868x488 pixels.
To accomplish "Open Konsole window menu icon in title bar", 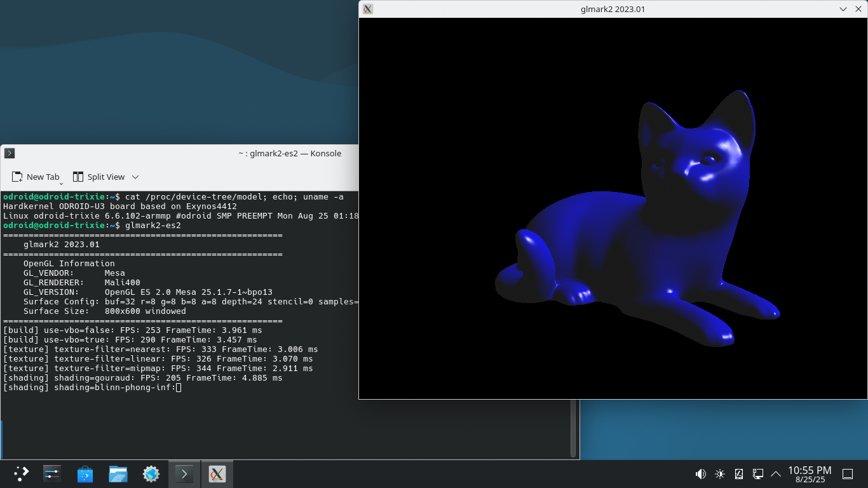I will [10, 153].
